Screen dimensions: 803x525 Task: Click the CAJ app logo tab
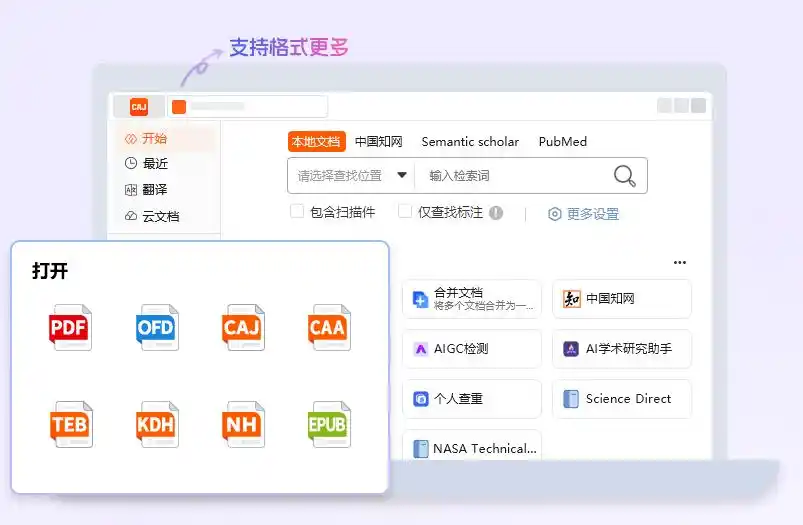click(x=139, y=107)
